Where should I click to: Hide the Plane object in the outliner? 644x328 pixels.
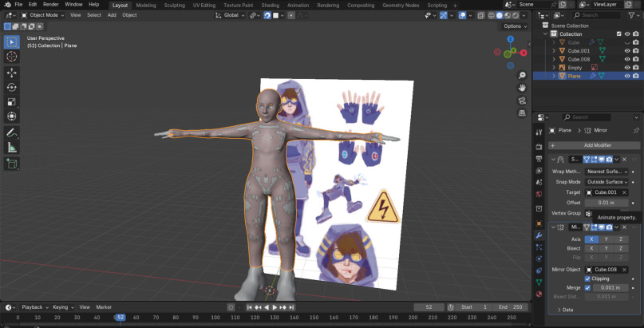627,76
